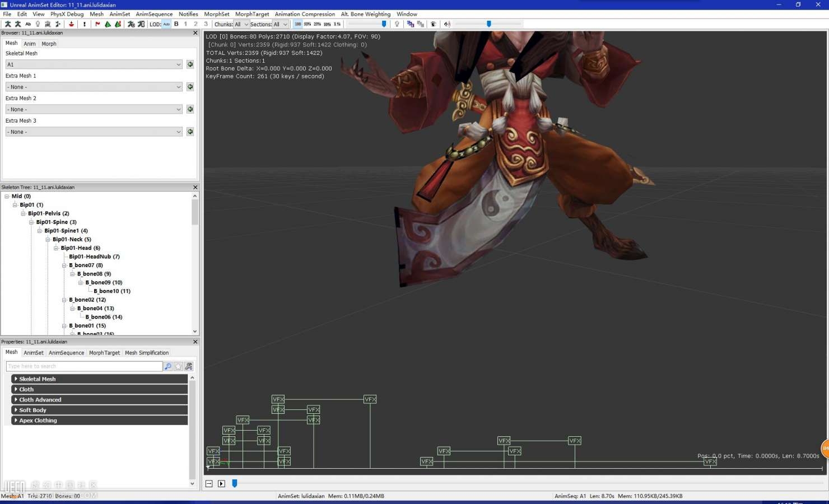The height and width of the screenshot is (504, 829).
Task: Click the figure with X toolbar icon
Action: click(141, 24)
